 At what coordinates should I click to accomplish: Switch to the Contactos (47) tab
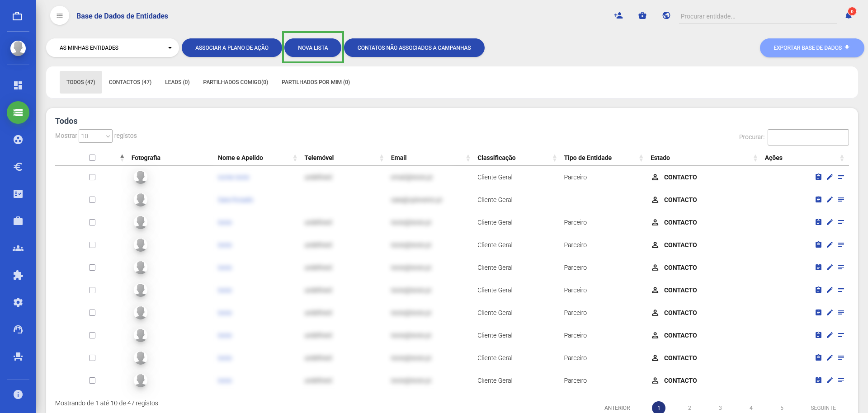coord(130,82)
